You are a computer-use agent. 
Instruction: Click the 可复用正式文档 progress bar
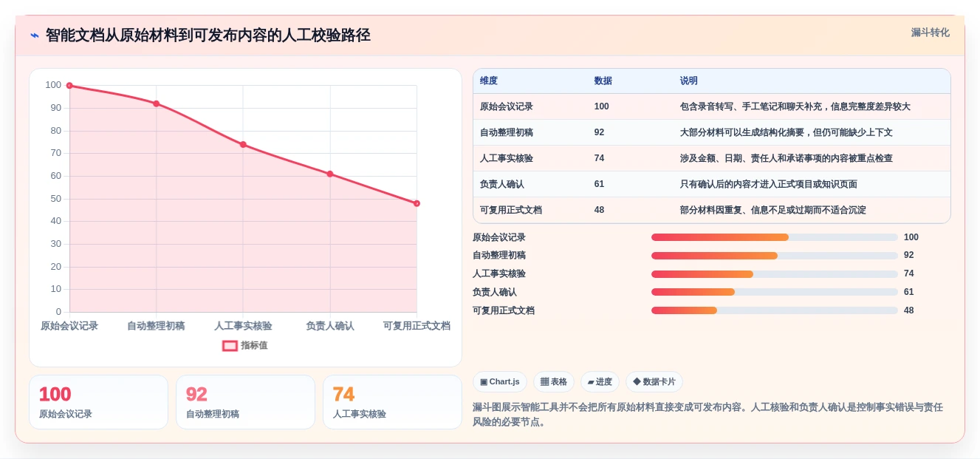pyautogui.click(x=774, y=310)
